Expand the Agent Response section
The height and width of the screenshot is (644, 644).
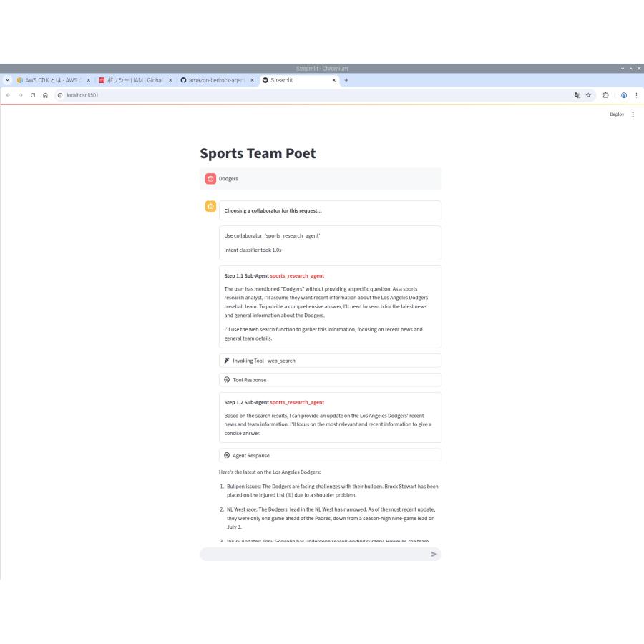(330, 455)
